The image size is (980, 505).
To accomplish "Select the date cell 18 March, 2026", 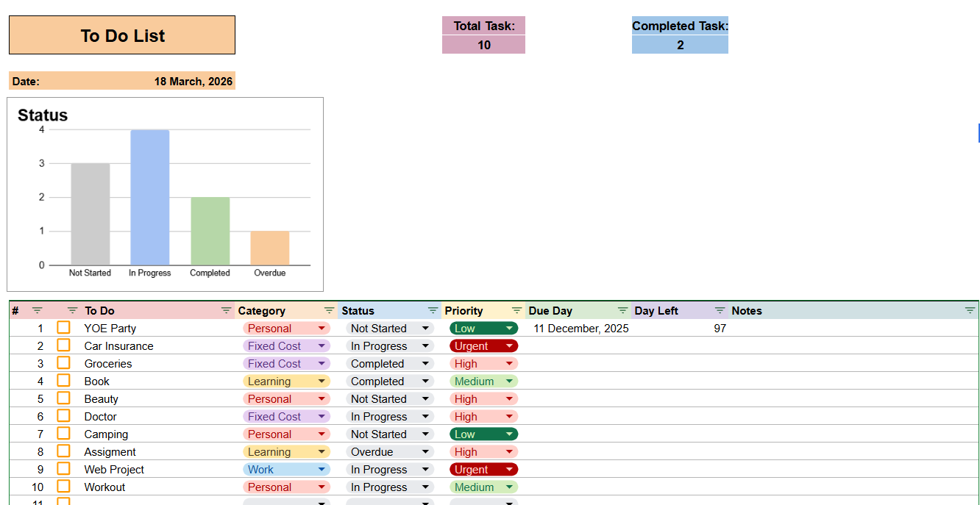I will coord(193,82).
